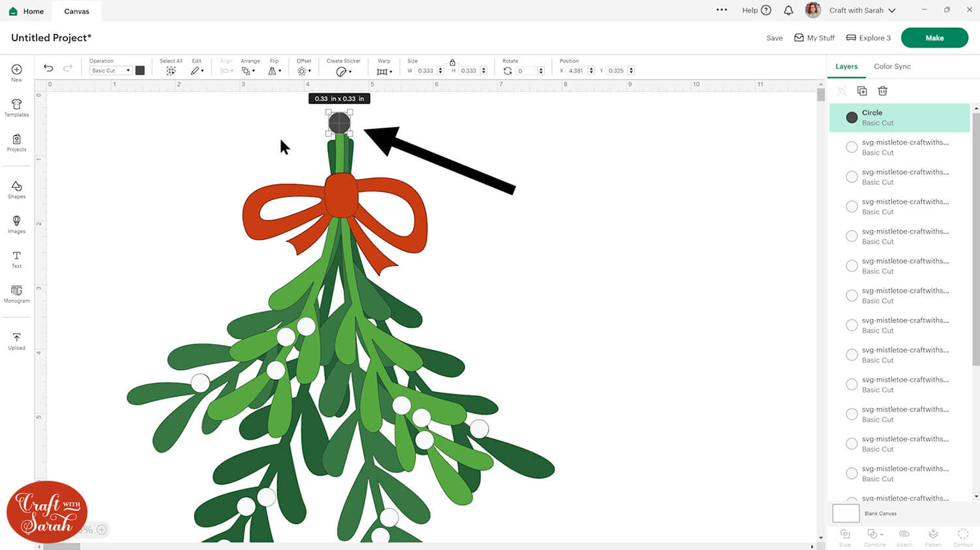This screenshot has height=550, width=980.
Task: Switch to the Color Sync tab
Action: tap(892, 67)
